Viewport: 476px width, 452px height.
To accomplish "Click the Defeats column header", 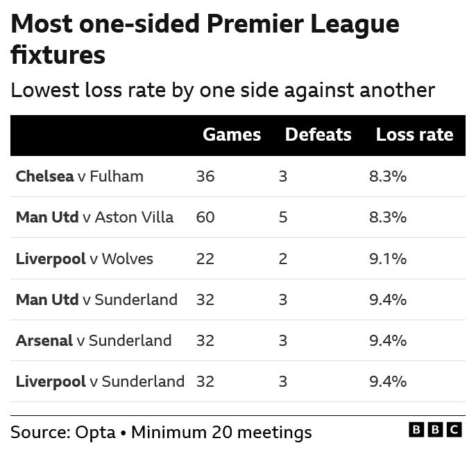I will coord(318,134).
